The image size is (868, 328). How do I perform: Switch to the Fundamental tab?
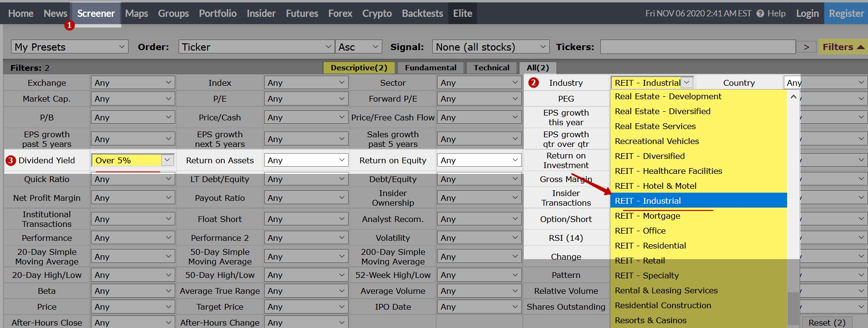[430, 68]
